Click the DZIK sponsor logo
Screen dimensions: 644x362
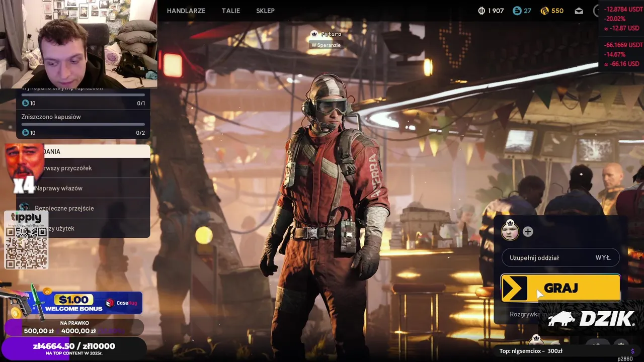(591, 318)
